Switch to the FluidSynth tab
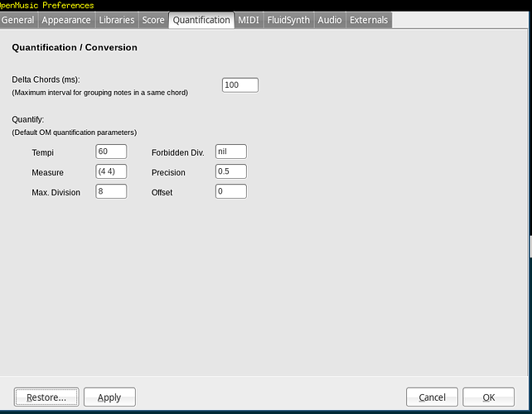This screenshot has height=414, width=532. pos(288,20)
